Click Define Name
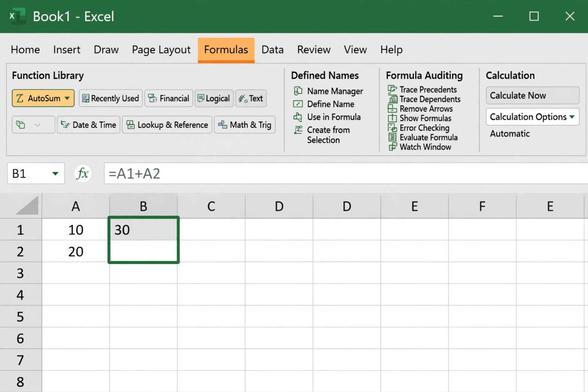 point(324,104)
